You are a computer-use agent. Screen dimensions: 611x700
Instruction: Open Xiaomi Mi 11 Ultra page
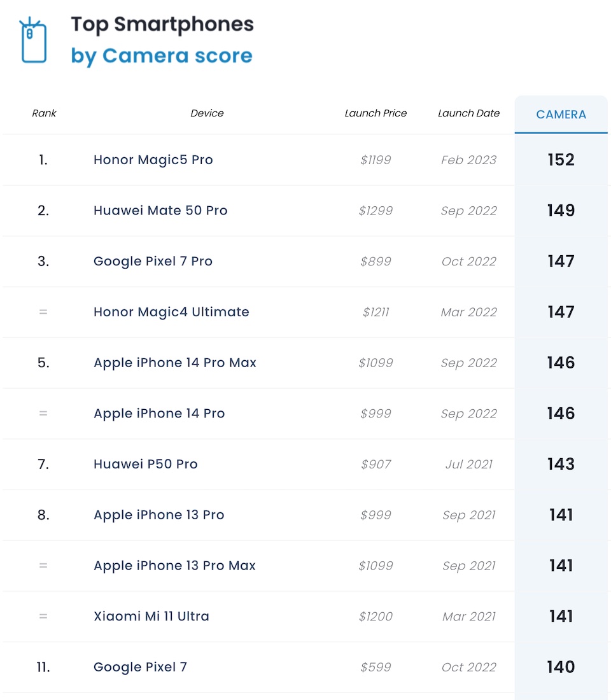coord(151,616)
